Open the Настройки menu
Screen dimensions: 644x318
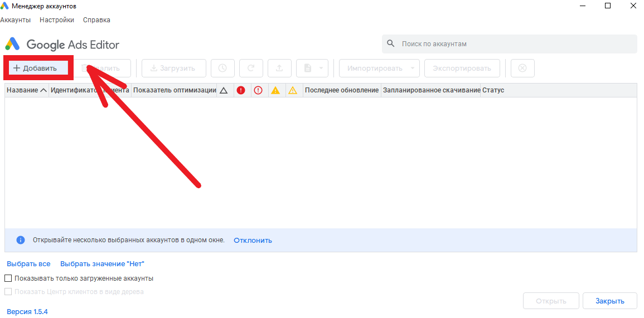[x=57, y=19]
